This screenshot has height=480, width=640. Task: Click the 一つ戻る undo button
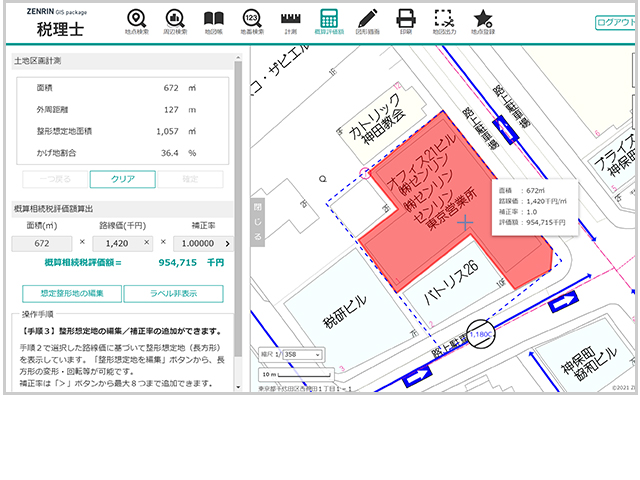click(x=55, y=179)
